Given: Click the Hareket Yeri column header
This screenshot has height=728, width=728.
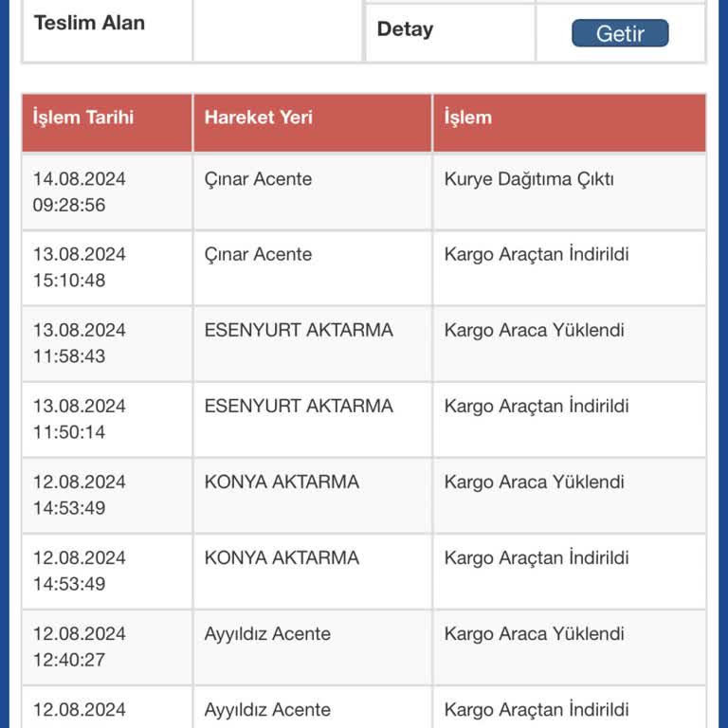Looking at the screenshot, I should 259,118.
